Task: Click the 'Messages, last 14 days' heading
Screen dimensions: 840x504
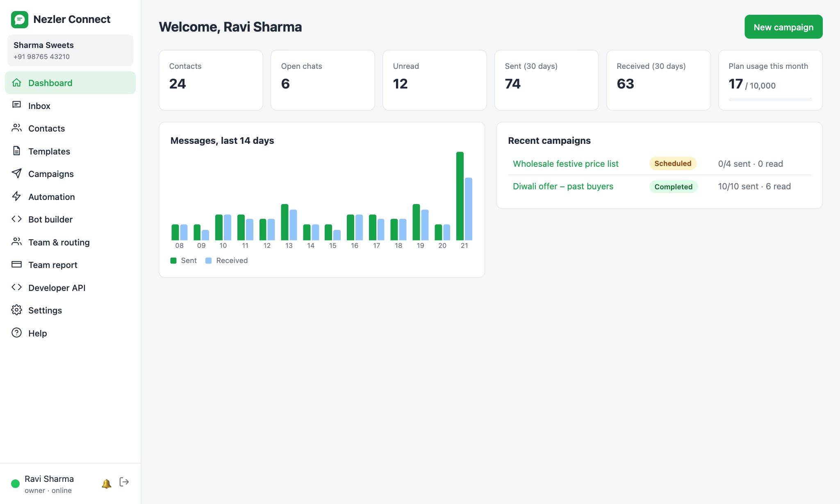Action: [x=222, y=141]
